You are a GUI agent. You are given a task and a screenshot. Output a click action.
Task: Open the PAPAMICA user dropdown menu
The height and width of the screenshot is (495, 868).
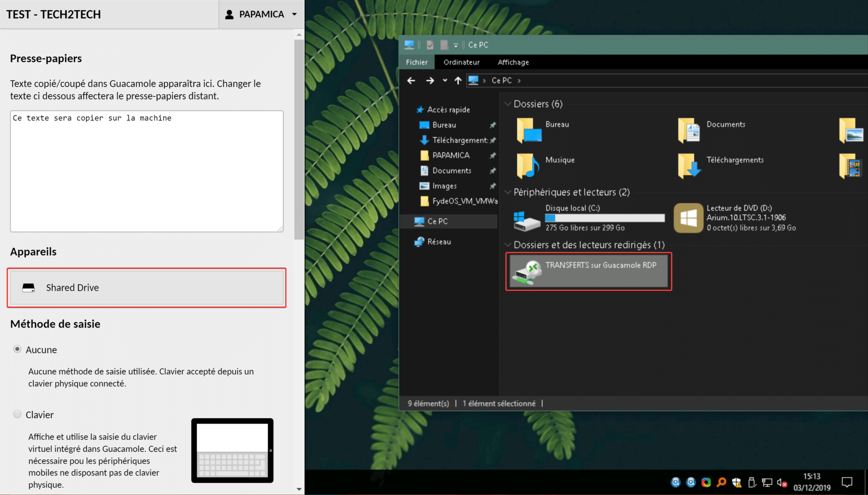point(261,14)
